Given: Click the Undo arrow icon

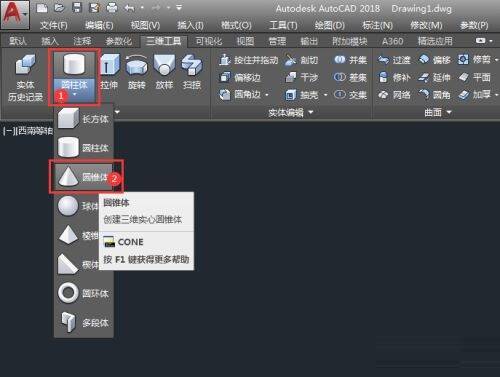Looking at the screenshot, I should pyautogui.click(x=129, y=8).
